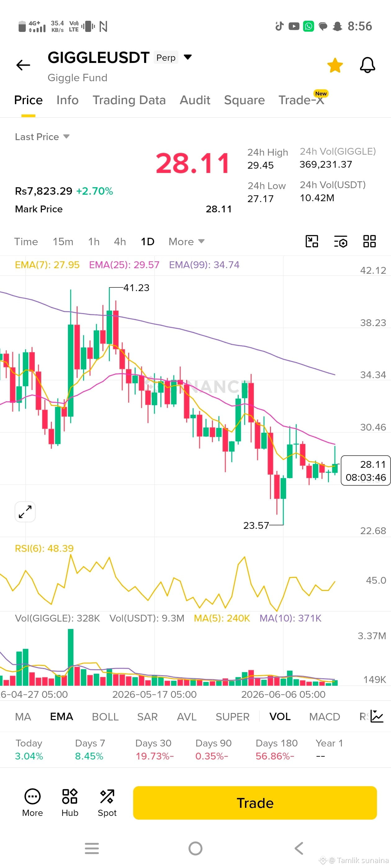Tap the RSI(6): 48.39 label
The height and width of the screenshot is (868, 391).
pyautogui.click(x=44, y=548)
